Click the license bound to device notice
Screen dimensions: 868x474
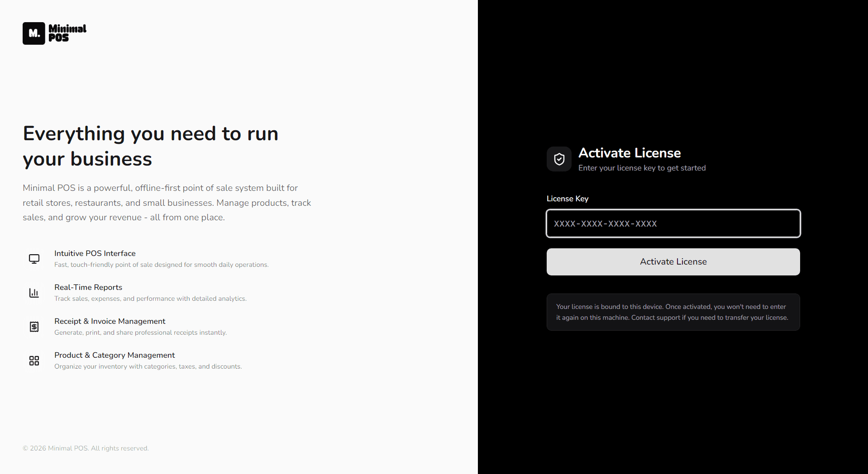coord(673,312)
